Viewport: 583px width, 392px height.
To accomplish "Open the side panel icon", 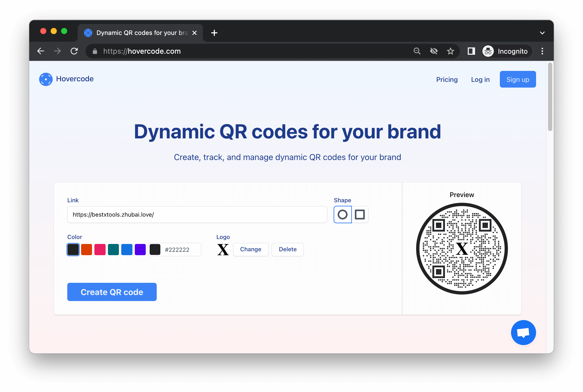I will click(x=471, y=51).
